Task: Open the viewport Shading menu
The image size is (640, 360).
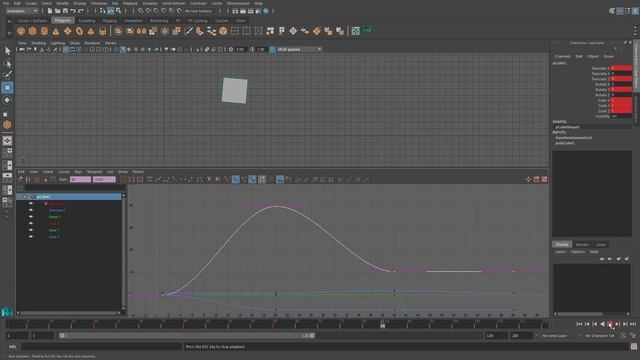Action: coord(38,43)
